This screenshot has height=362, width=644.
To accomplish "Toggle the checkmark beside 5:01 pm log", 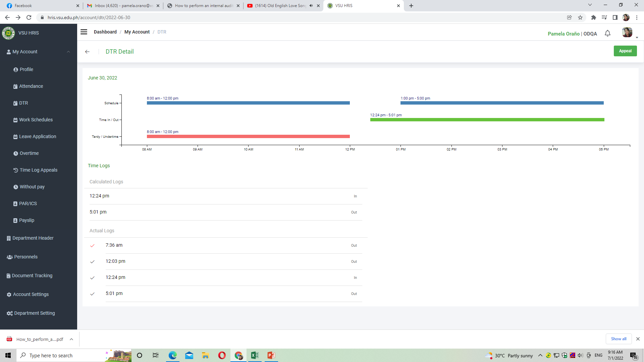I will click(x=92, y=294).
